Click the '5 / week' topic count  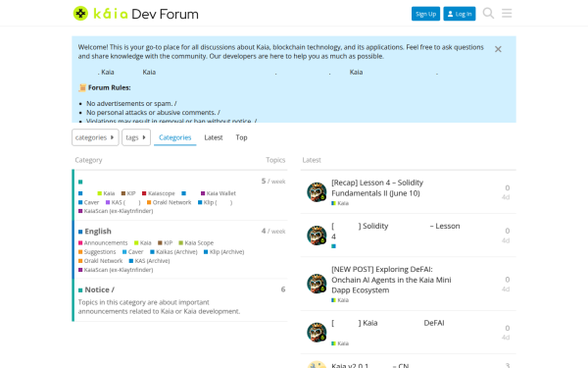(273, 181)
